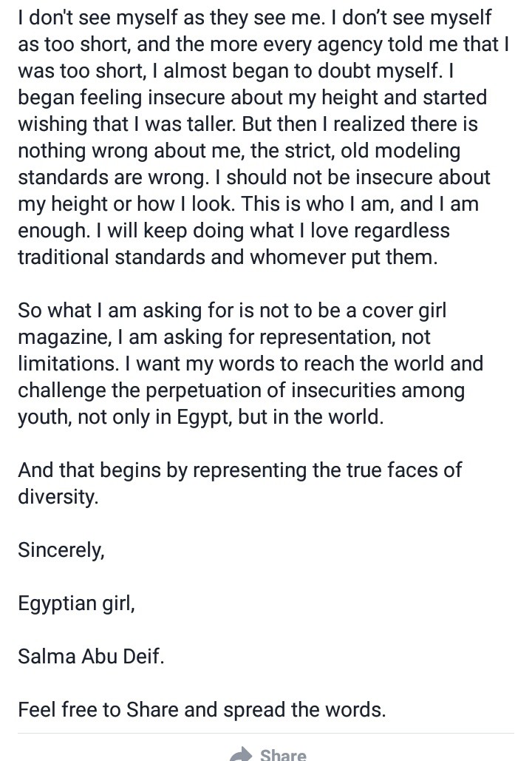This screenshot has height=761, width=532.
Task: Click 'Feel free to Share and spread' line
Action: coord(202,709)
